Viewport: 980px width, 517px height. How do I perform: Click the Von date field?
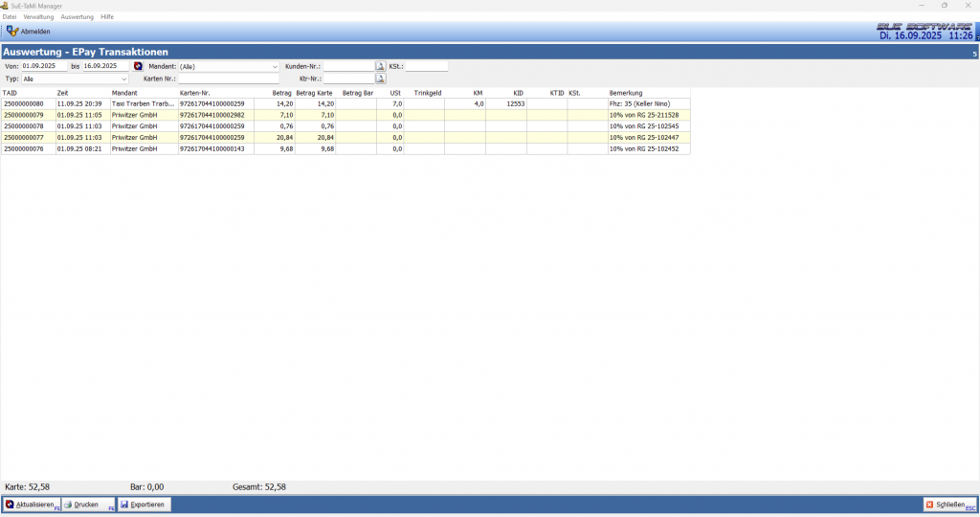[44, 66]
